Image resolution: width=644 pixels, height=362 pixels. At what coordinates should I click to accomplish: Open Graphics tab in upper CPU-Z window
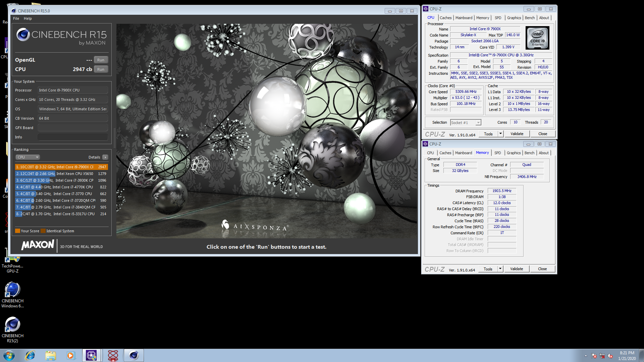click(514, 18)
